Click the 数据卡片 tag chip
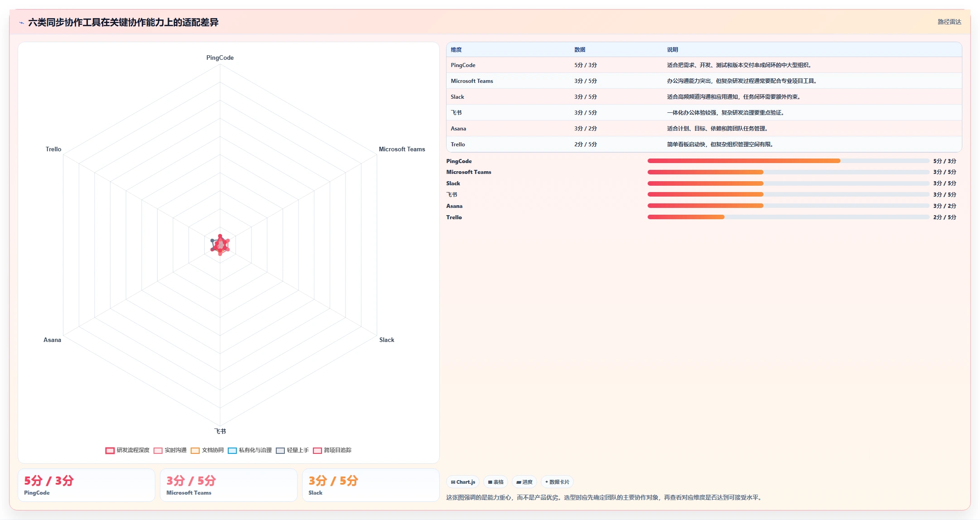This screenshot has height=520, width=980. (557, 482)
